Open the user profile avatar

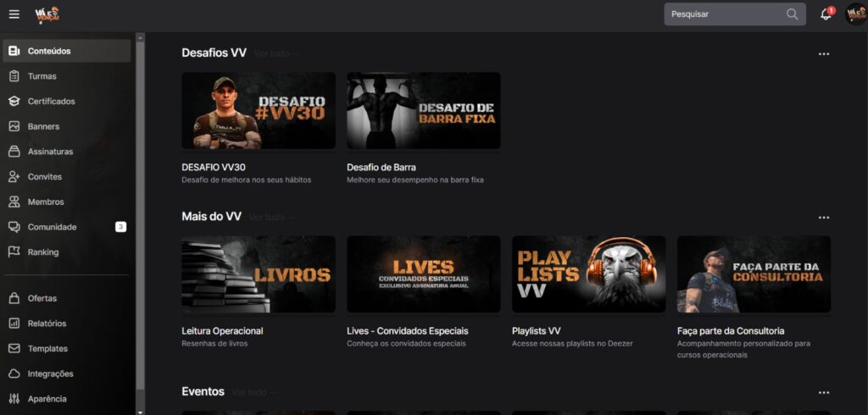pos(855,14)
